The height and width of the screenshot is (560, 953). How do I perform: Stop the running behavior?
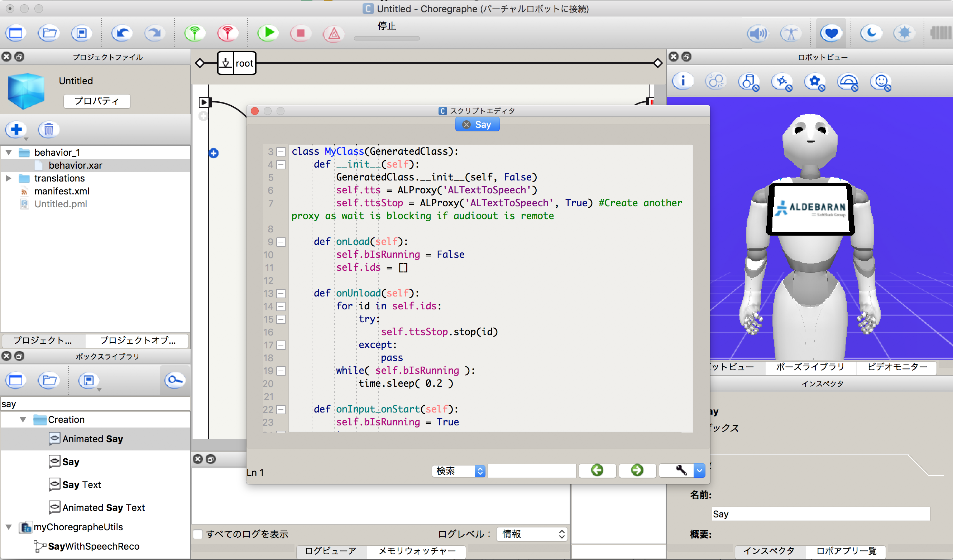coord(300,33)
